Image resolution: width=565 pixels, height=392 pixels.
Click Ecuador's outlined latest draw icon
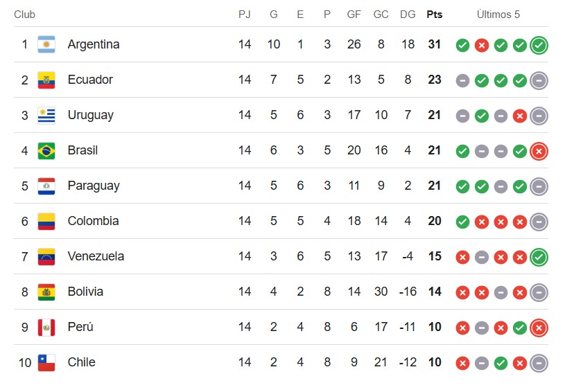point(539,81)
